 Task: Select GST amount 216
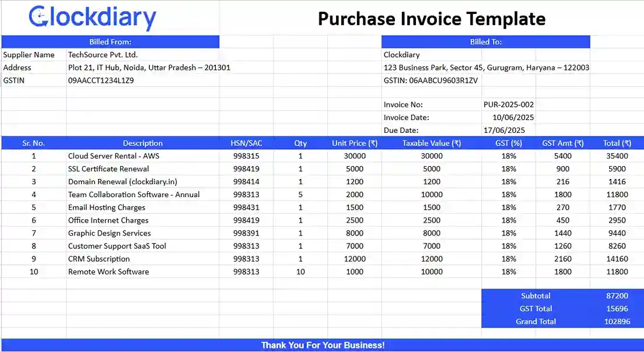(x=563, y=182)
